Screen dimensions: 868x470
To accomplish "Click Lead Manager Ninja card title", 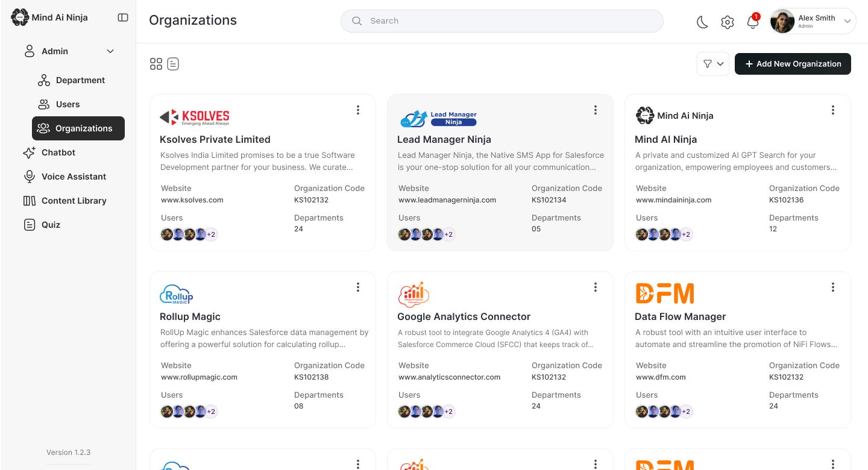I will (444, 139).
